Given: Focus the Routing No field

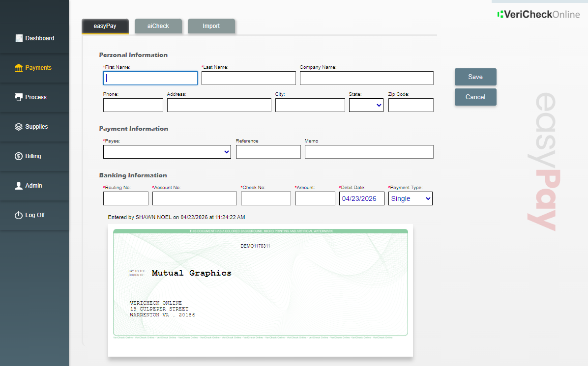Looking at the screenshot, I should 126,198.
